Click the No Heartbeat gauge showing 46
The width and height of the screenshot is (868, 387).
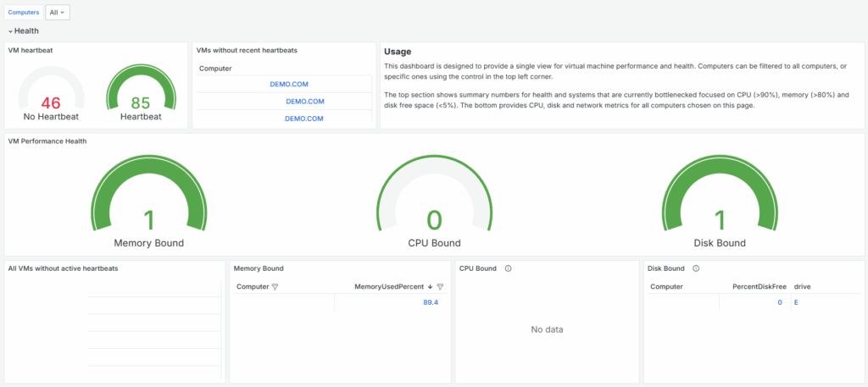coord(51,91)
